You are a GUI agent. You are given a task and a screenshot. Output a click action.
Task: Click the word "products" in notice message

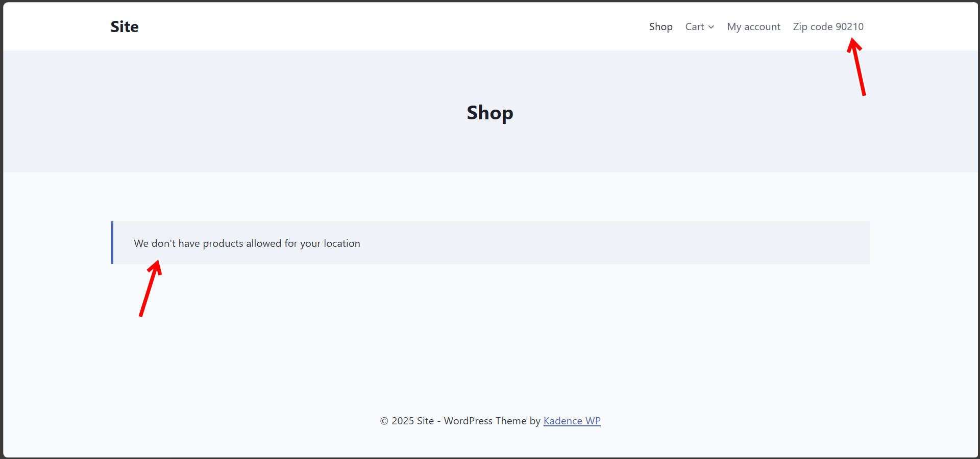pyautogui.click(x=223, y=243)
